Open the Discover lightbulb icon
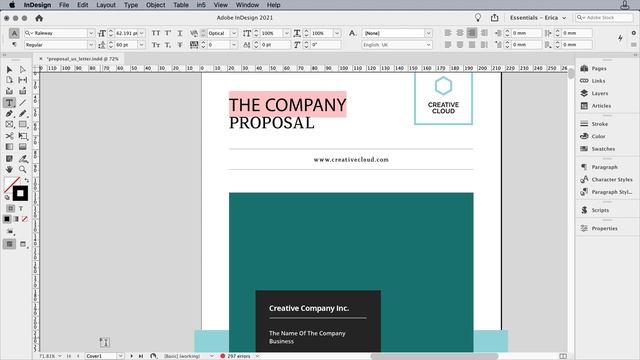Screen dimensions: 640x360 (478, 18)
